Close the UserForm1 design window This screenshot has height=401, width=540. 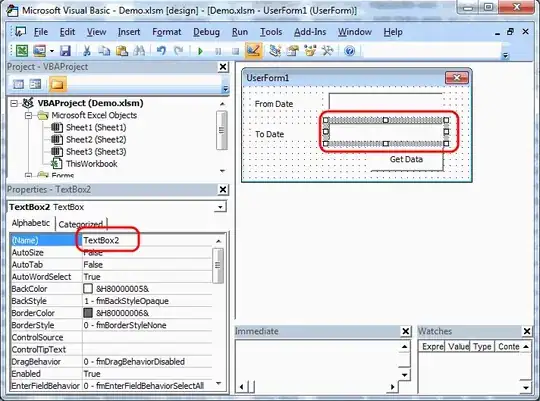pos(457,78)
